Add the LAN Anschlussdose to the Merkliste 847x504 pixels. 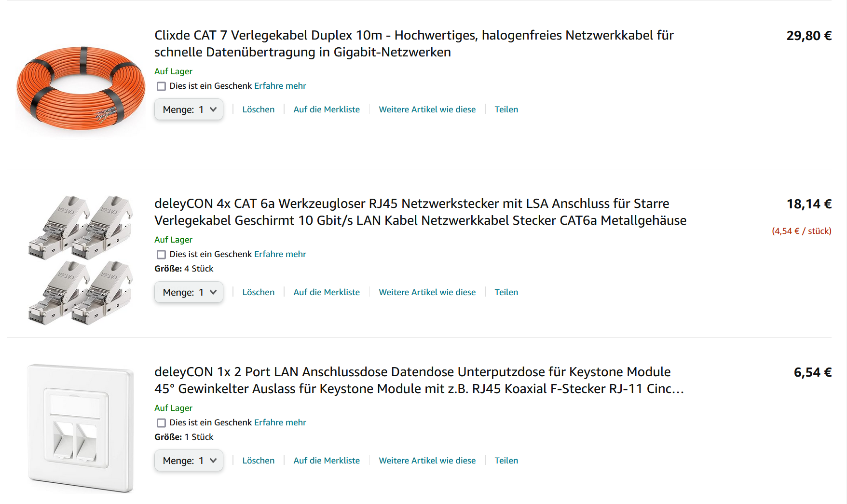(x=327, y=461)
